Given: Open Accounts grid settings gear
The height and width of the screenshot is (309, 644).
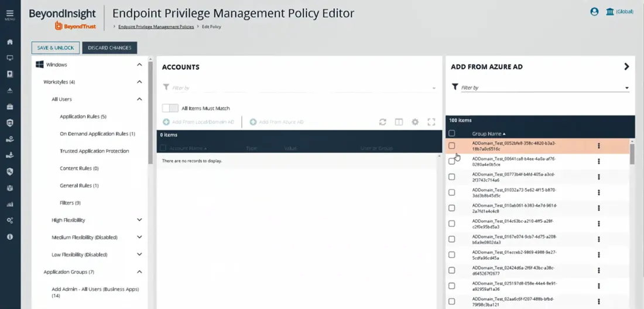Looking at the screenshot, I should pos(415,122).
